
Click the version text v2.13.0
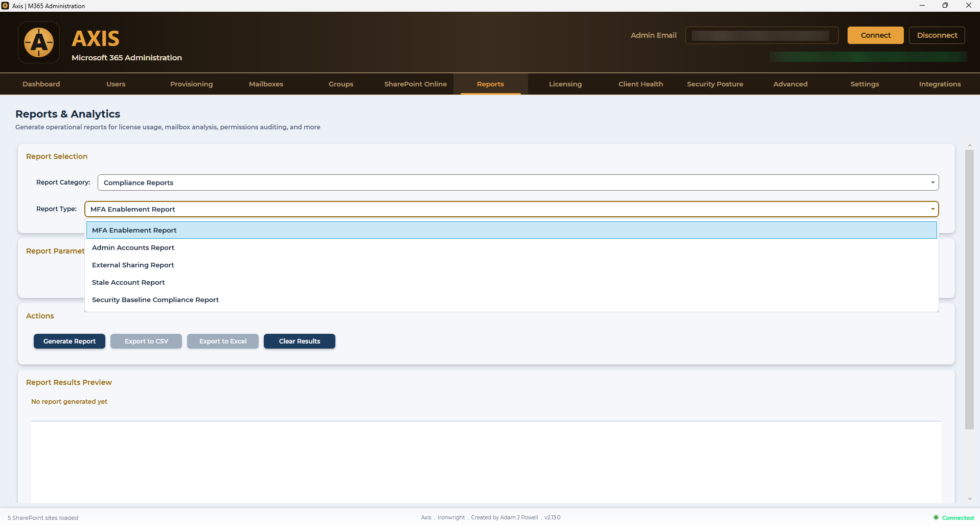[x=552, y=517]
